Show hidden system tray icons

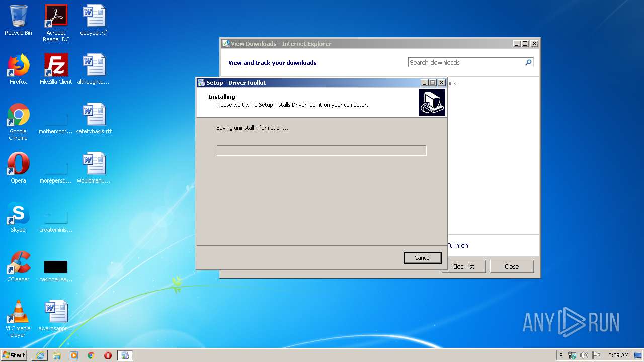(561, 355)
